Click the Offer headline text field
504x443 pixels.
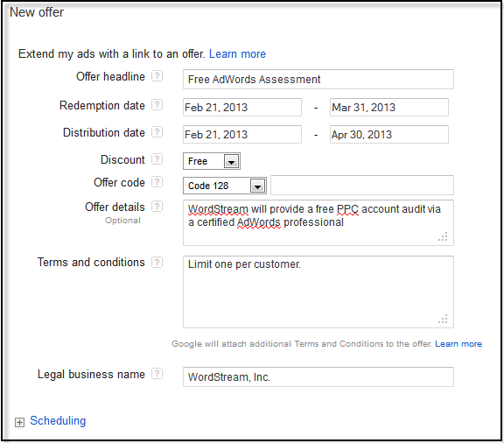point(318,79)
